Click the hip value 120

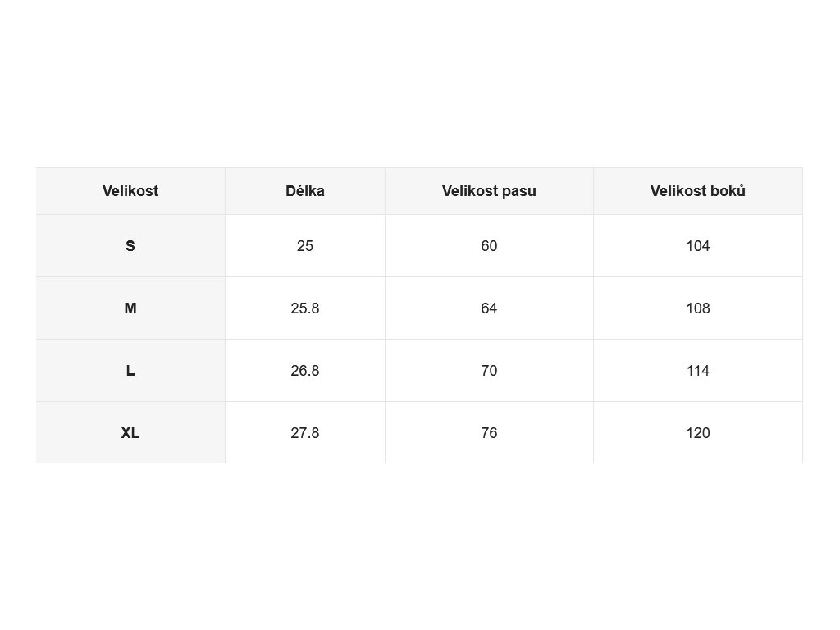click(x=698, y=433)
